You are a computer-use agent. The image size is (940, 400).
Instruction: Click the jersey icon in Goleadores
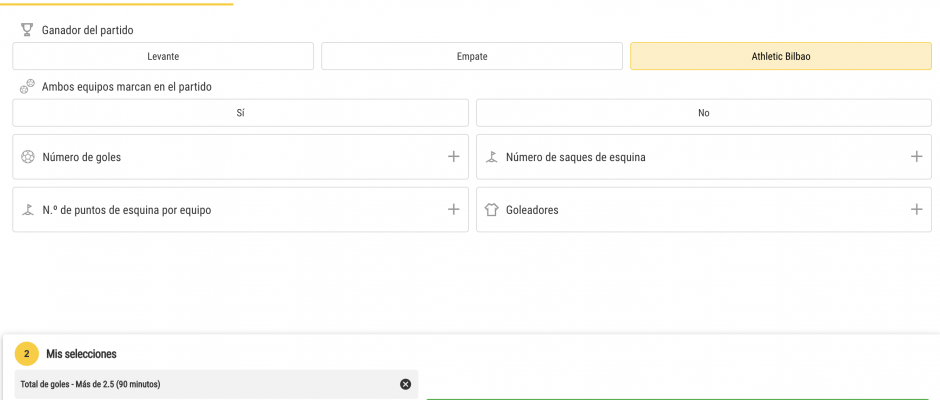(492, 210)
